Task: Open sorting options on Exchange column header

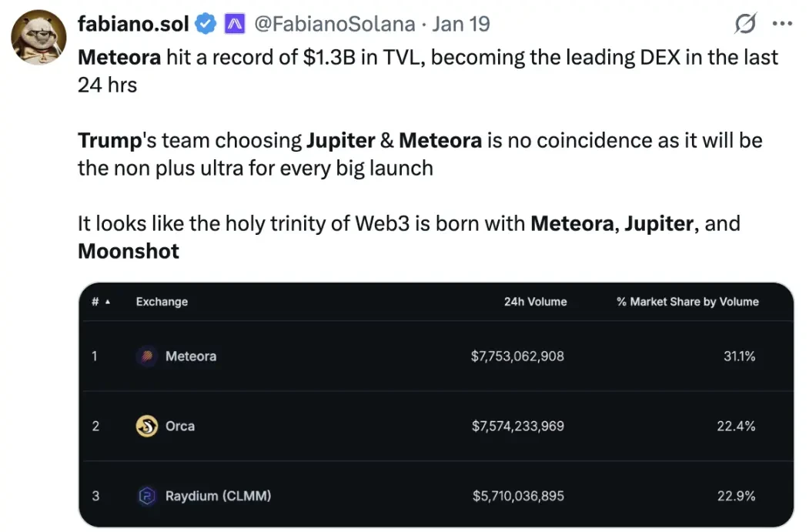Action: 162,302
